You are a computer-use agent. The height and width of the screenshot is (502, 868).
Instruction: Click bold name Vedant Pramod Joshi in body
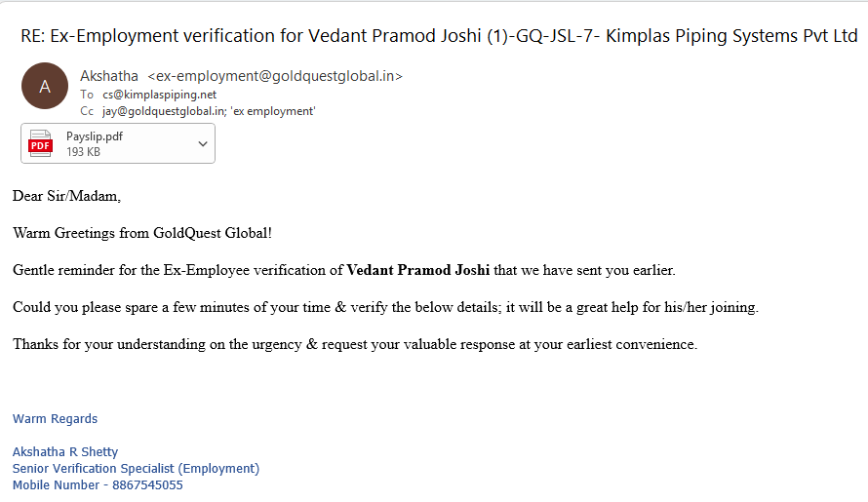pyautogui.click(x=418, y=270)
